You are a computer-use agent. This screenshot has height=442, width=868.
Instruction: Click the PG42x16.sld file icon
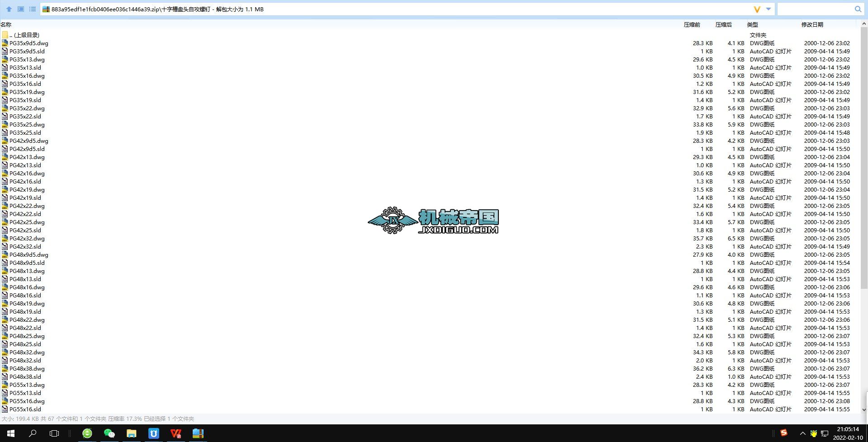5,182
